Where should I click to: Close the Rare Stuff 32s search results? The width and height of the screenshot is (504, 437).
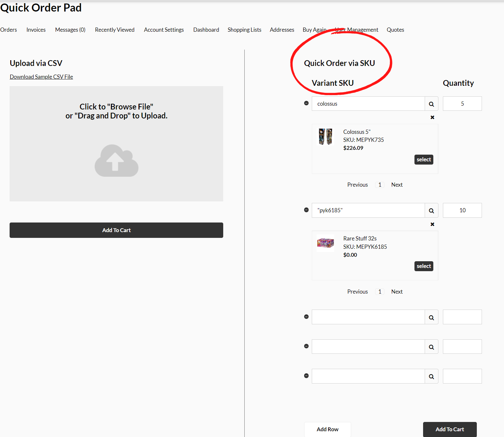pyautogui.click(x=432, y=224)
